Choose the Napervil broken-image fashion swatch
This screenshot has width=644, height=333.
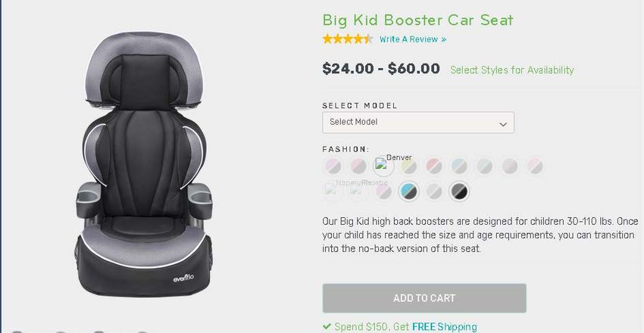[333, 191]
